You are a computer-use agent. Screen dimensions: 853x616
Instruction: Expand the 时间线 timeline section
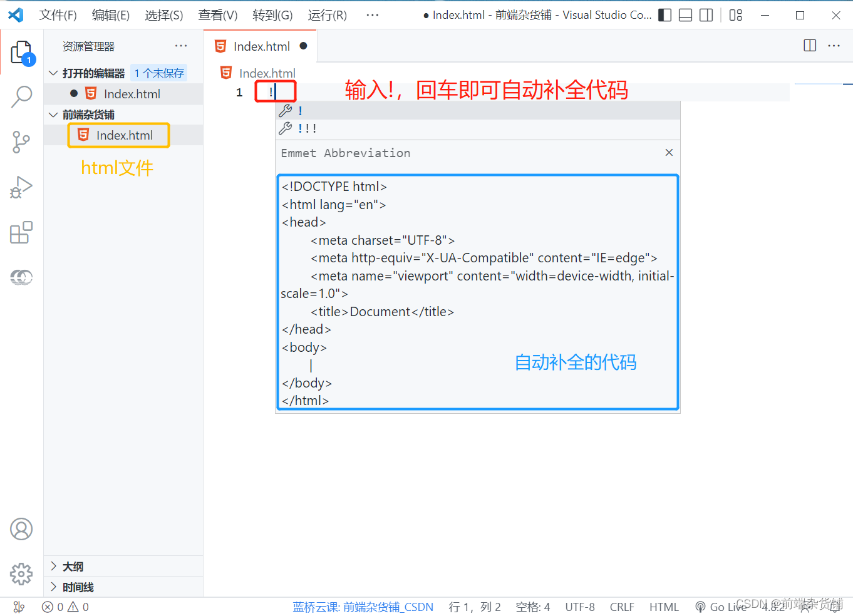point(78,587)
